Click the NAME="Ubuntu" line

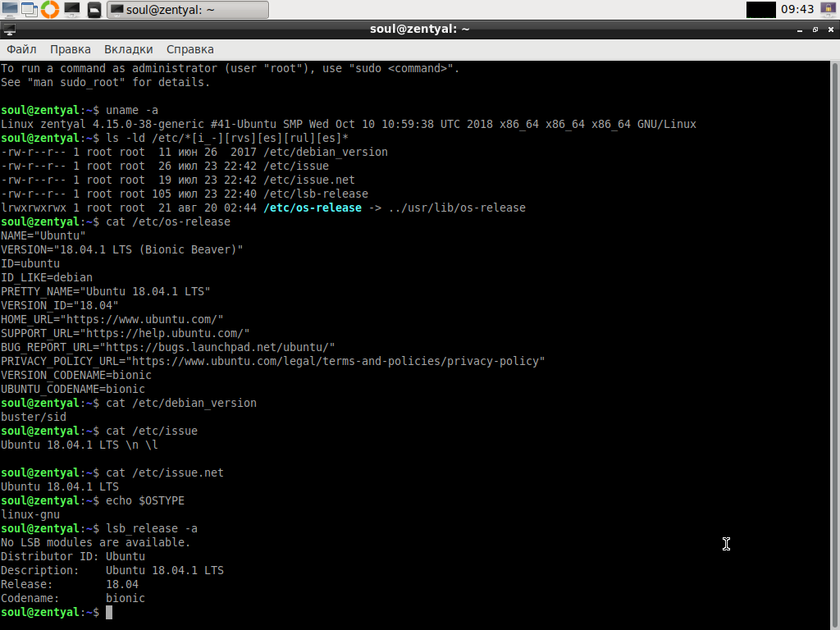(x=43, y=235)
